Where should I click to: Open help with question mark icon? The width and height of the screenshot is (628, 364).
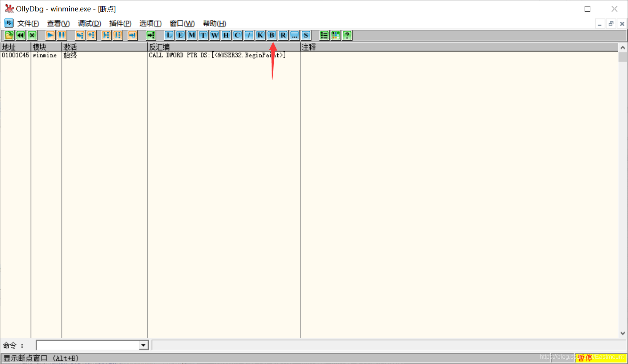(347, 35)
